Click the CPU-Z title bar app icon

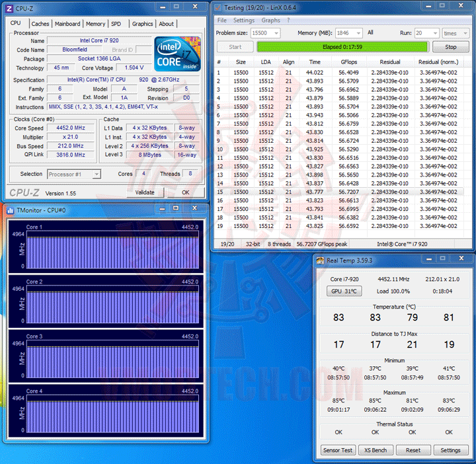point(9,9)
